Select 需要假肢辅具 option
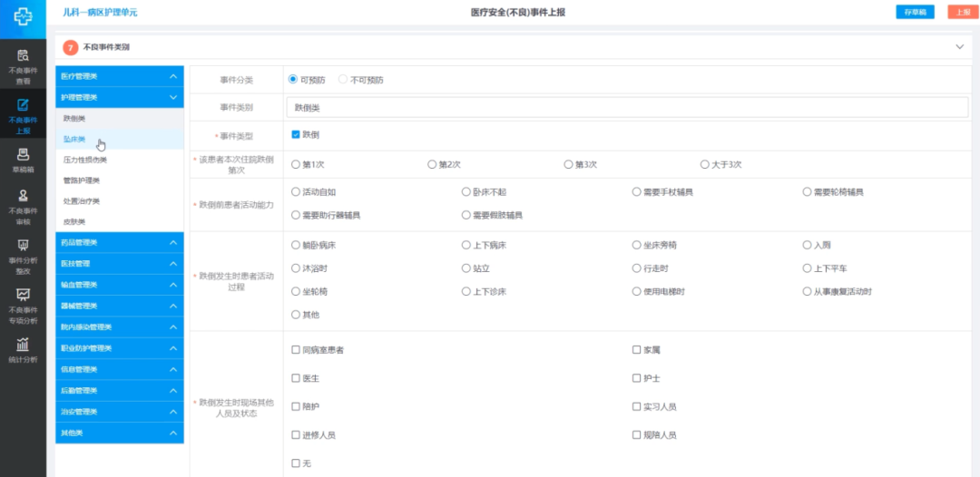This screenshot has width=980, height=477. tap(465, 215)
